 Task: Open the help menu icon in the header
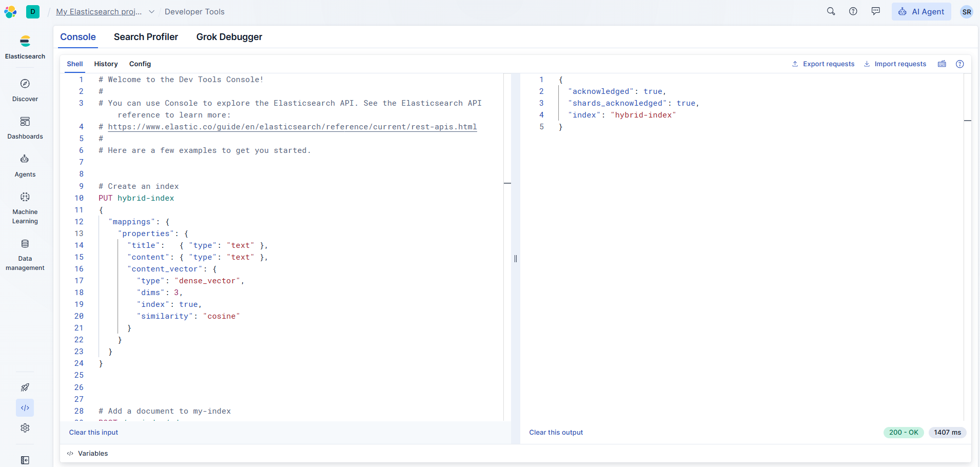coord(853,11)
